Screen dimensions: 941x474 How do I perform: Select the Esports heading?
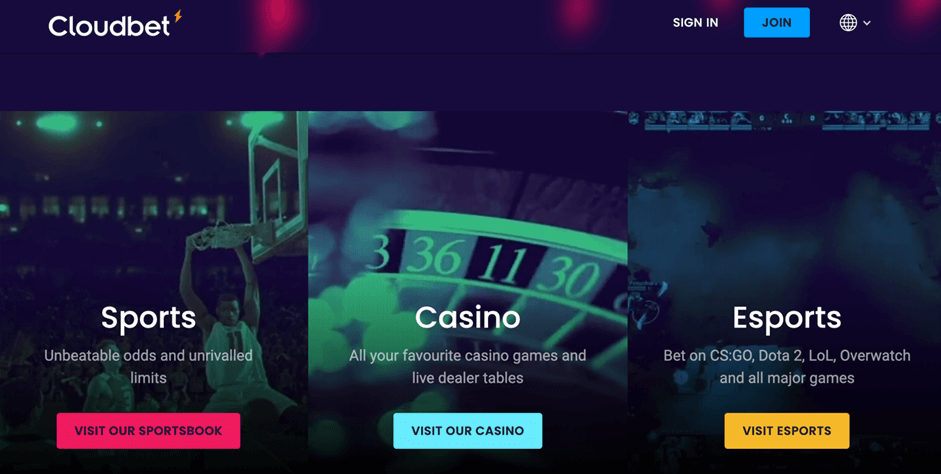point(787,318)
